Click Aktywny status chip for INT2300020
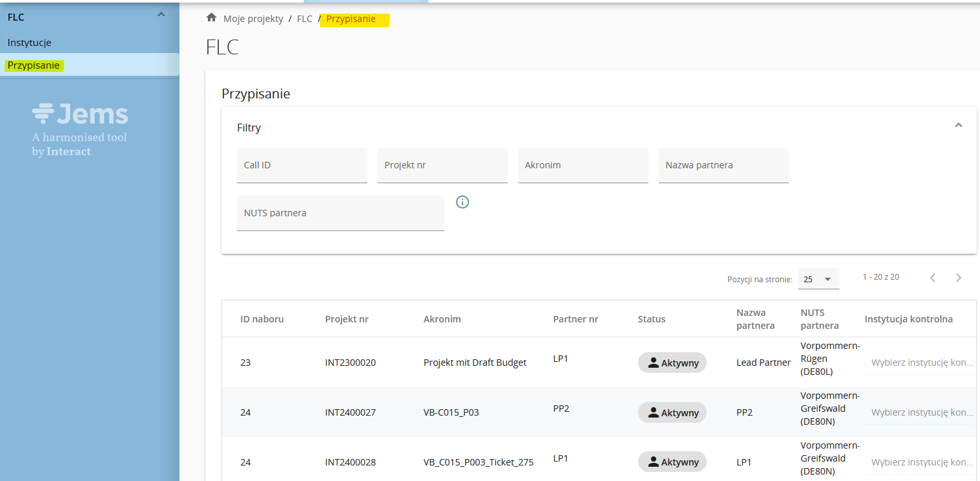 click(x=672, y=363)
